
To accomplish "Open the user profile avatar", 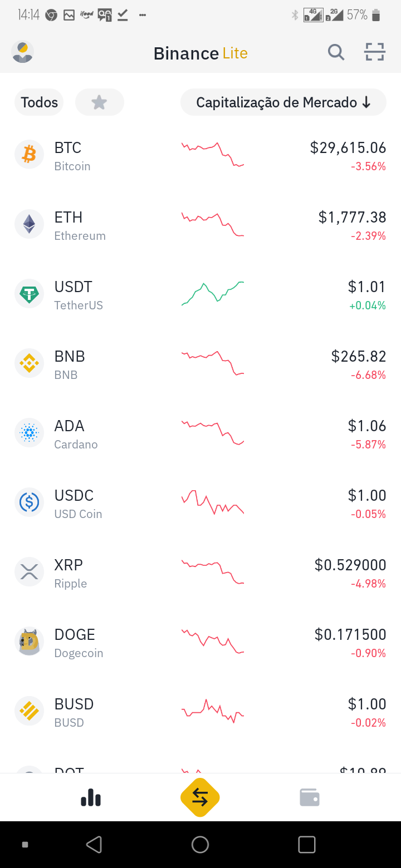I will (22, 52).
